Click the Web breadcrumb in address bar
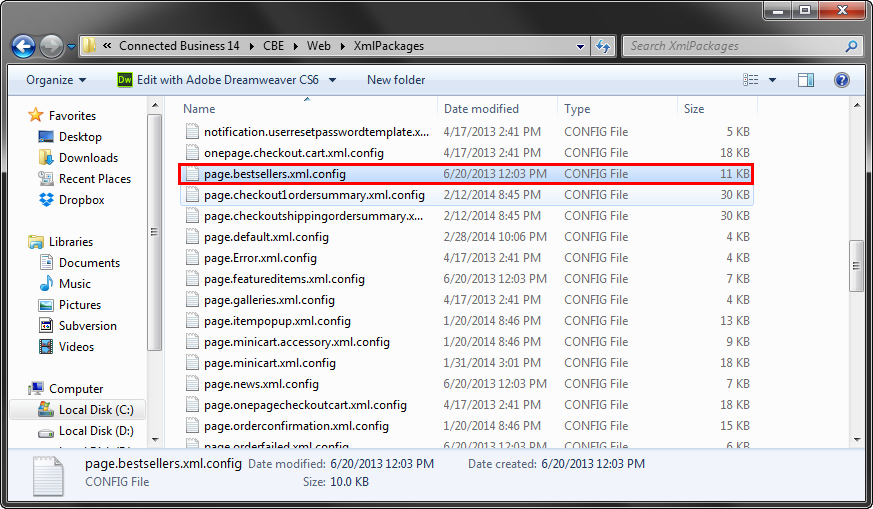This screenshot has width=873, height=509. tap(318, 46)
